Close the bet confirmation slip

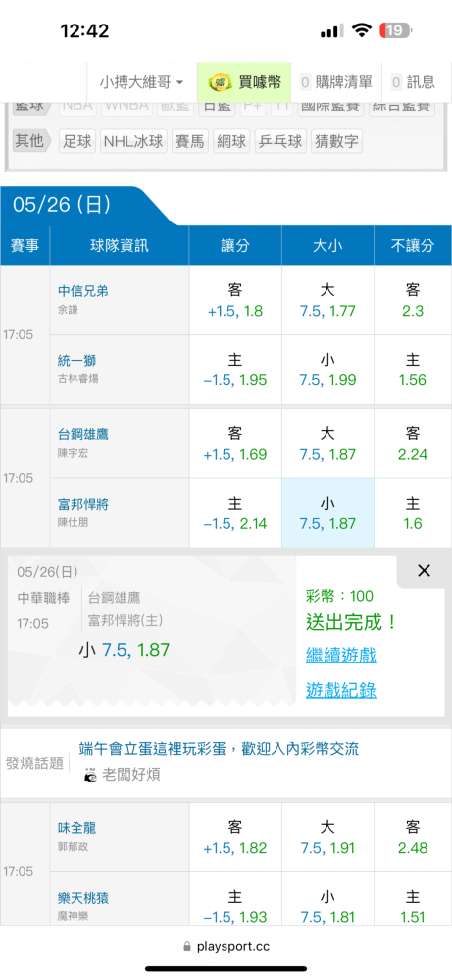[x=424, y=570]
